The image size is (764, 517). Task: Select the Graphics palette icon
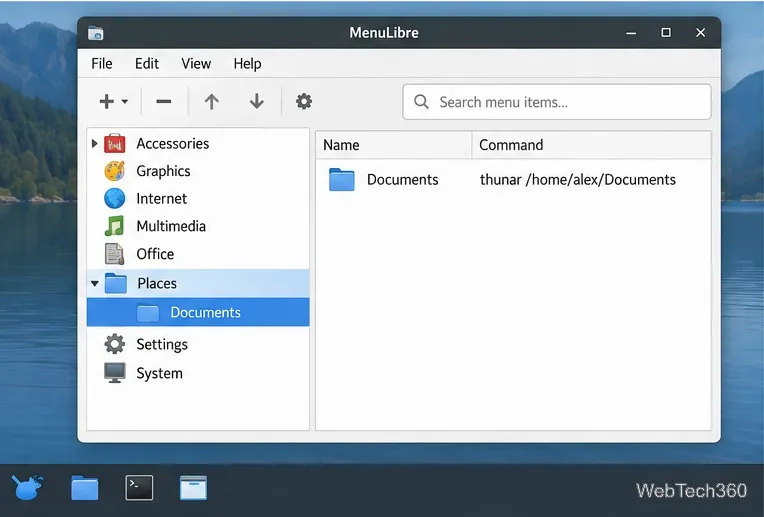click(115, 171)
